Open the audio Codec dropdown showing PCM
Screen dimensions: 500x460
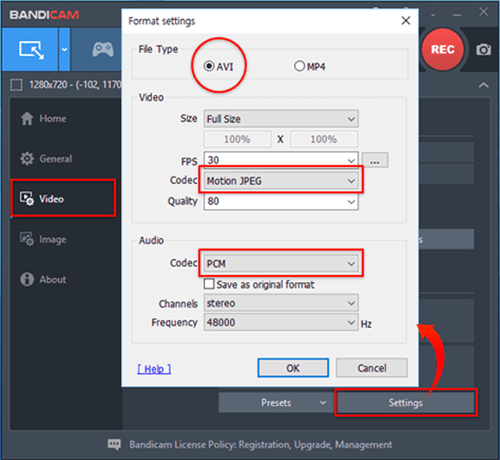click(281, 263)
